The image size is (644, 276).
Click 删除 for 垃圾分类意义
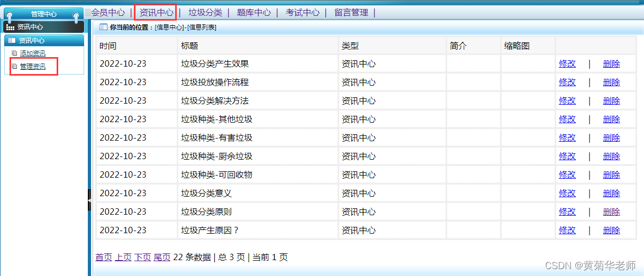pyautogui.click(x=611, y=193)
